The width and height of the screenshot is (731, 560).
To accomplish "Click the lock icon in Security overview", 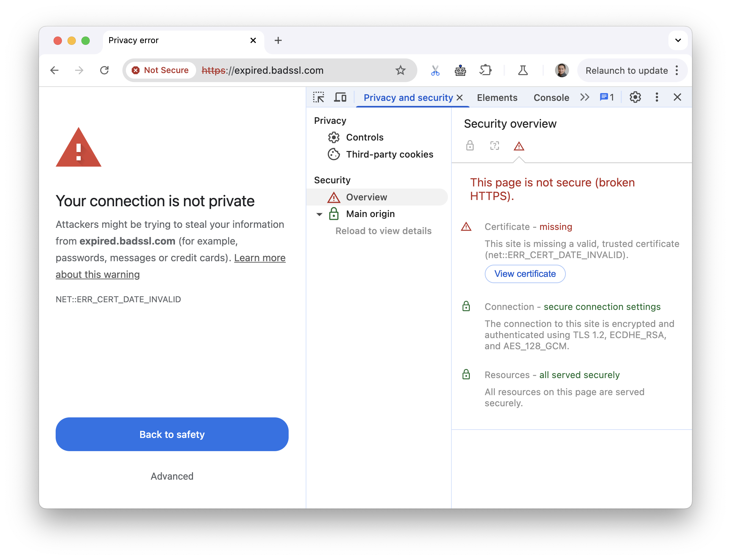I will [x=471, y=146].
